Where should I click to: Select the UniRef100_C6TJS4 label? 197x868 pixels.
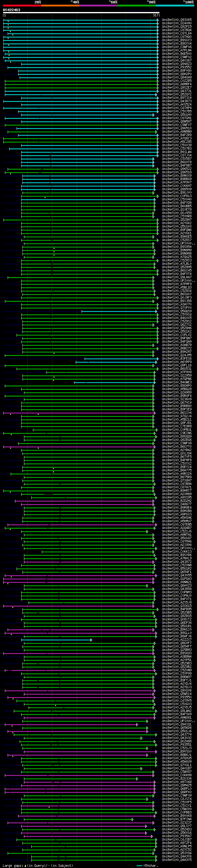click(x=177, y=155)
